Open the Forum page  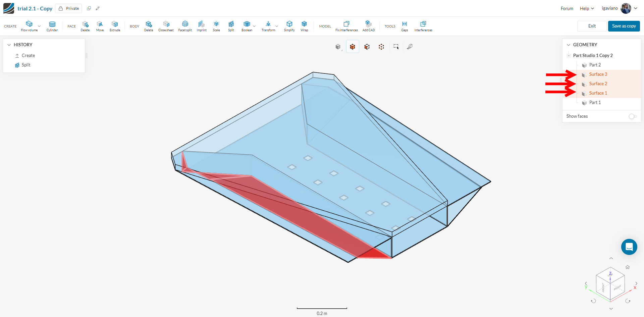click(x=567, y=8)
